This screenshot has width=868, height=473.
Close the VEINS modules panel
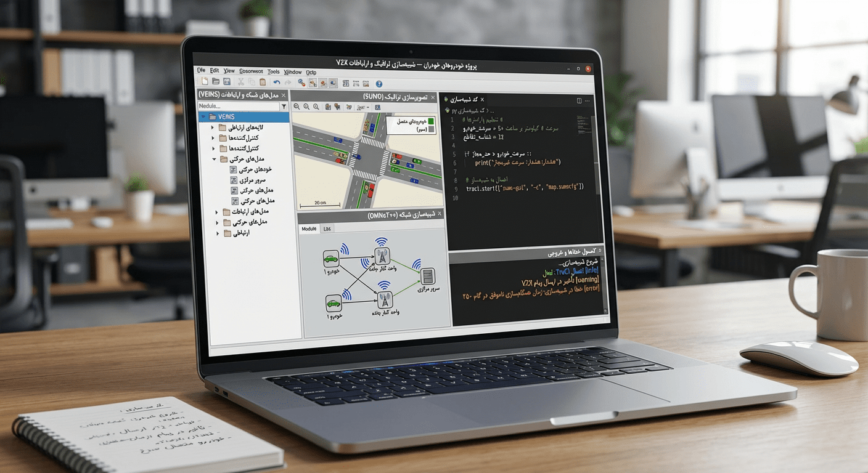tap(283, 95)
